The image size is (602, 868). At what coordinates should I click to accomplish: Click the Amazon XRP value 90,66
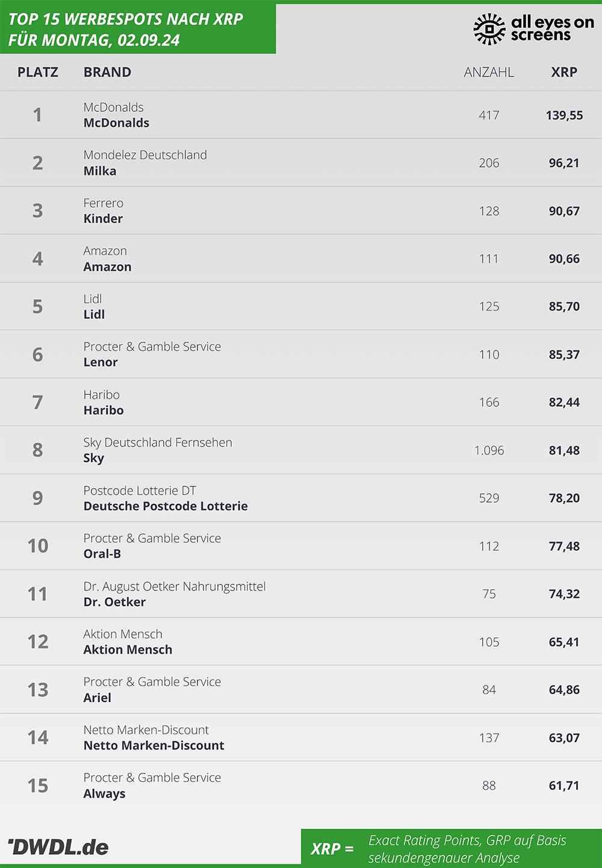click(564, 259)
